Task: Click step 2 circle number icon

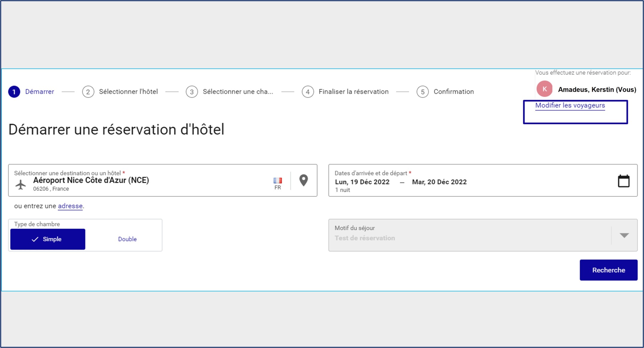Action: coord(88,92)
